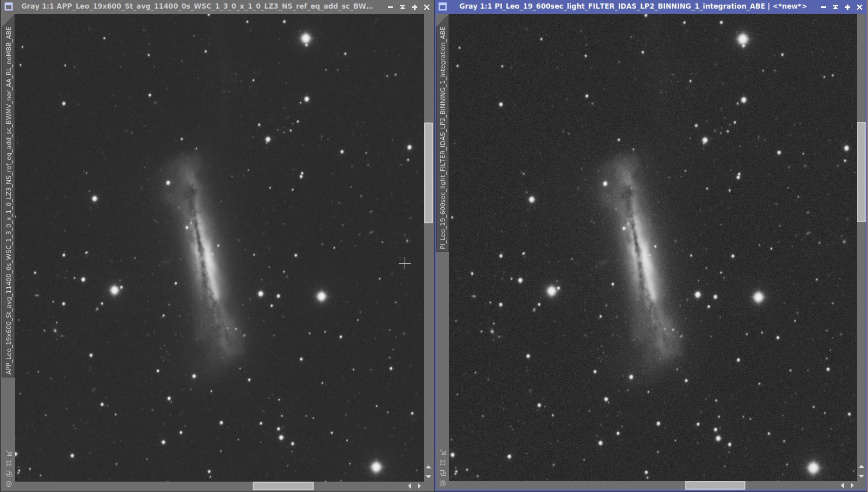
Task: Click the vertical scrollbar thumb in PI_Leo window
Action: (861, 172)
